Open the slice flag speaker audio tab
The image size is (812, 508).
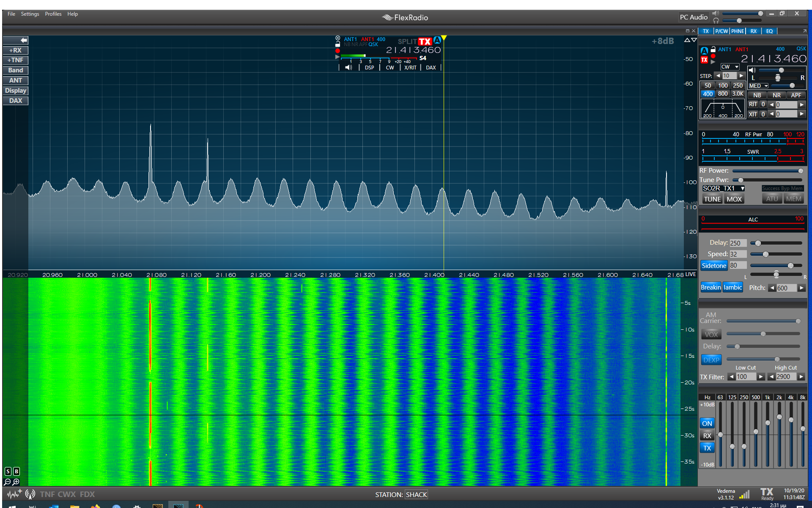click(x=348, y=67)
